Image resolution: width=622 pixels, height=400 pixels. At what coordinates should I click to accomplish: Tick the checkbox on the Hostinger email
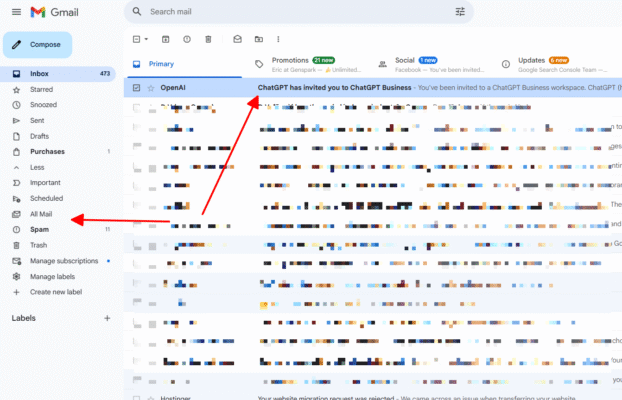pyautogui.click(x=137, y=397)
